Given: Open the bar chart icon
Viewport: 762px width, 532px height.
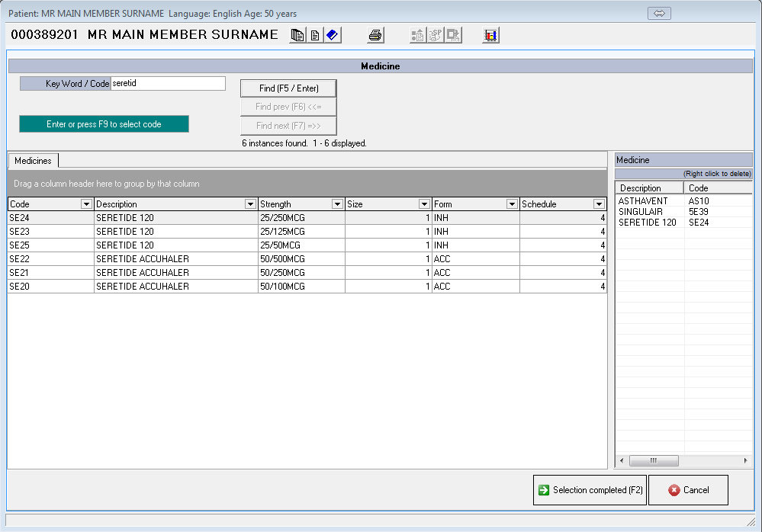Looking at the screenshot, I should click(x=490, y=35).
